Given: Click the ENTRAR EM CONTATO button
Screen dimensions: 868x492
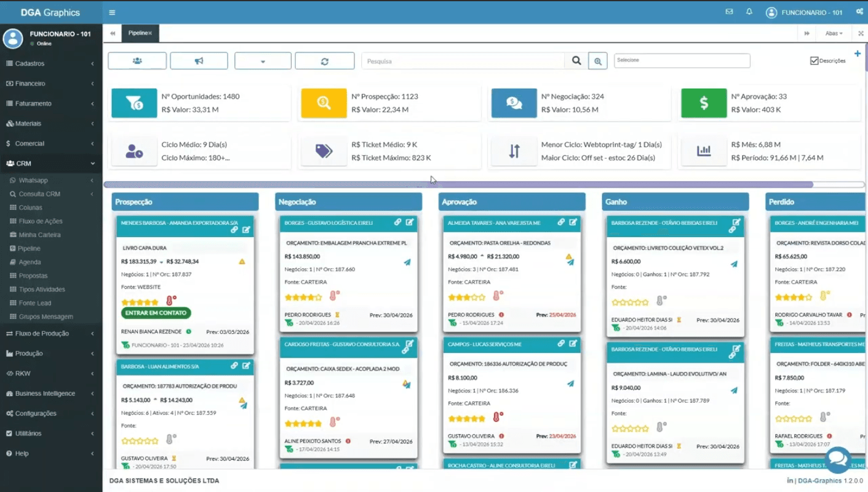Looking at the screenshot, I should pyautogui.click(x=156, y=313).
